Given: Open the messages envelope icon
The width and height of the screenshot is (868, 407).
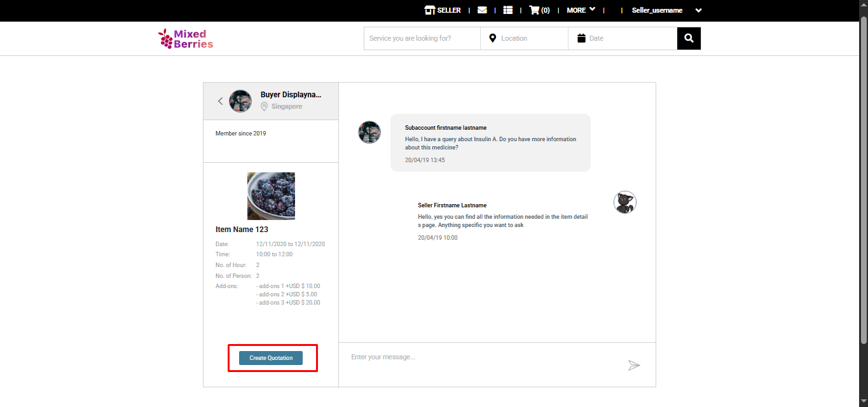Looking at the screenshot, I should click(x=482, y=10).
